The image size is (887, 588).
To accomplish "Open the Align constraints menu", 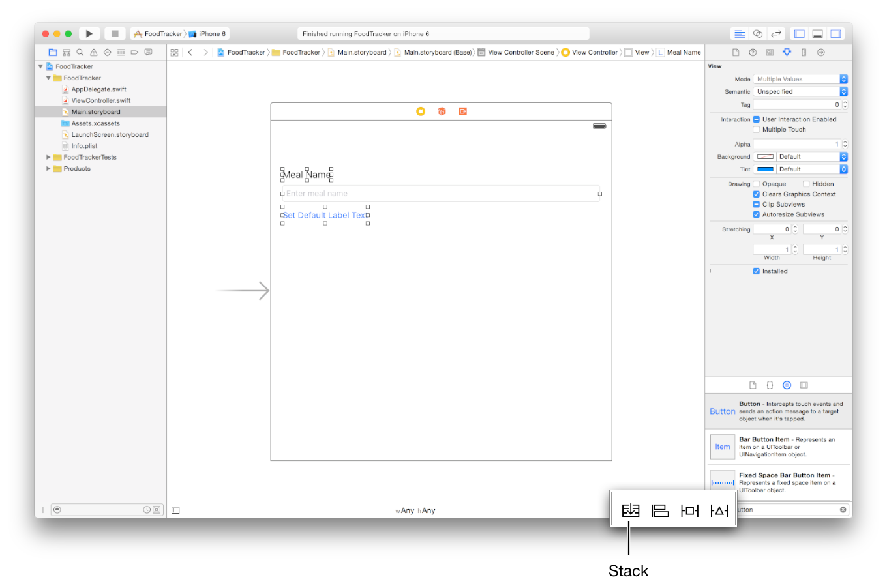I will [660, 510].
